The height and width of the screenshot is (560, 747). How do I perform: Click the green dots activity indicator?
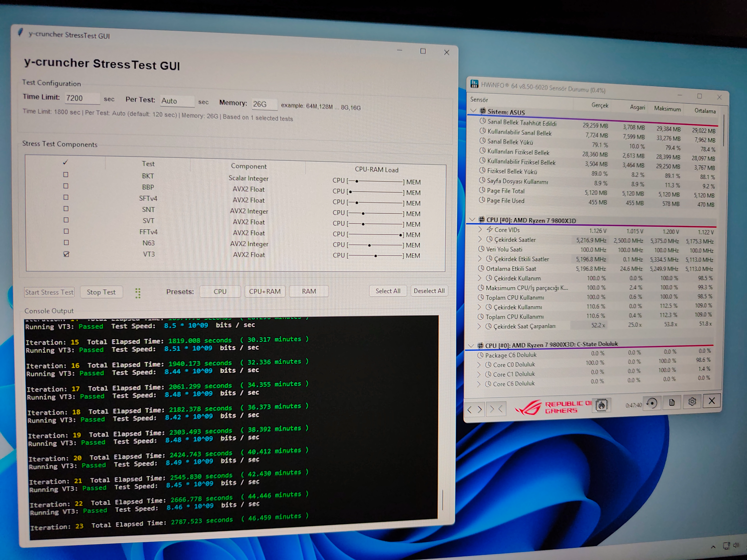(138, 293)
